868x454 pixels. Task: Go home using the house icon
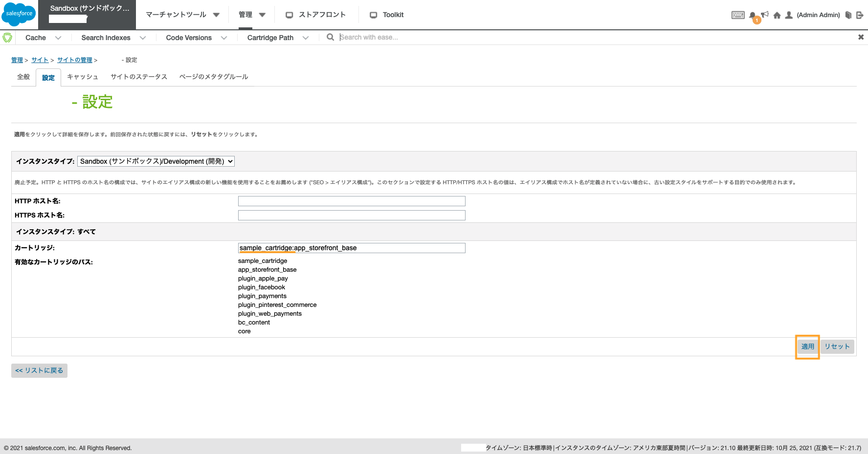click(x=777, y=15)
